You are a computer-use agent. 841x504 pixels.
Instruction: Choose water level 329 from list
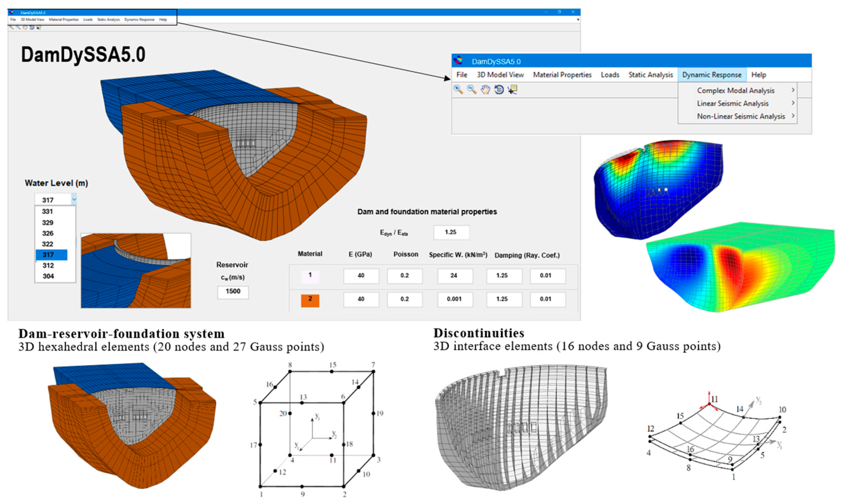(48, 223)
